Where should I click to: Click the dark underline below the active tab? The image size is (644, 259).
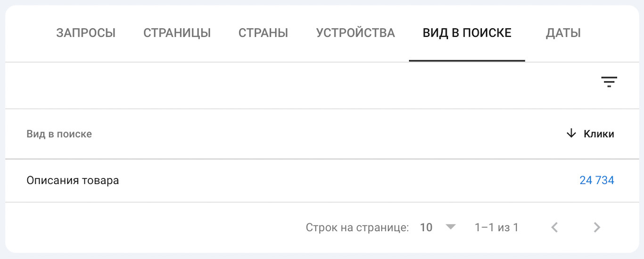click(x=467, y=61)
